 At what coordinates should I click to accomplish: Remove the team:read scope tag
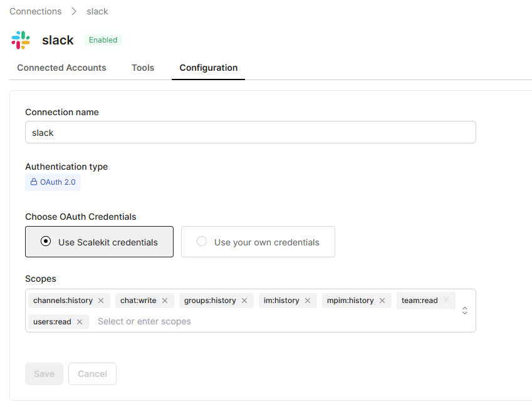pos(446,299)
